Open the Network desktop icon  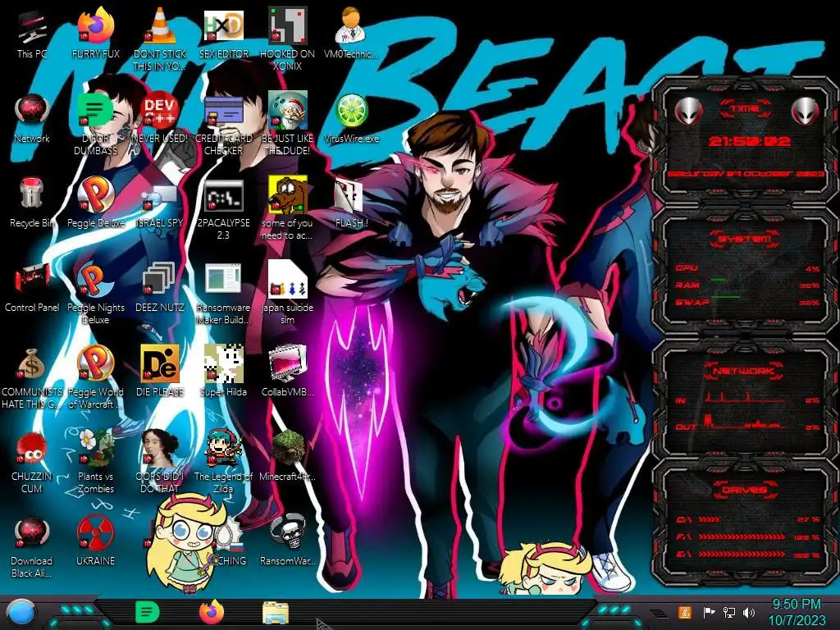tap(32, 119)
